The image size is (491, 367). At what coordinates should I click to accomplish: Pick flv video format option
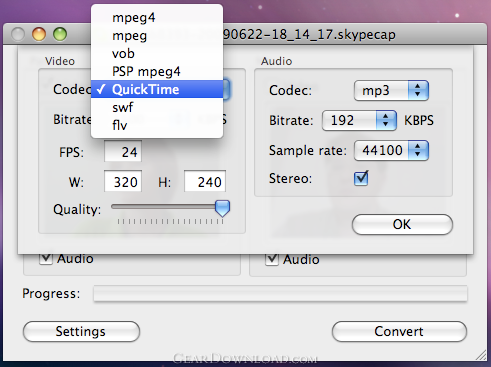pyautogui.click(x=157, y=125)
